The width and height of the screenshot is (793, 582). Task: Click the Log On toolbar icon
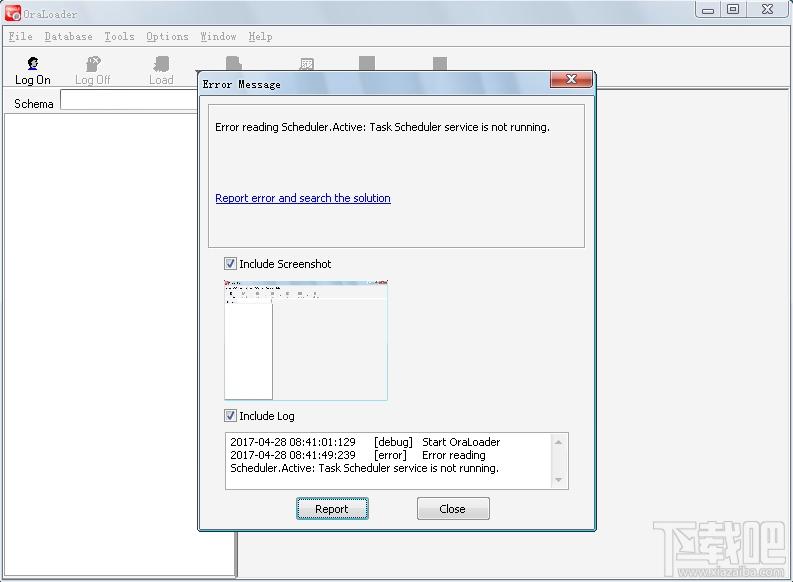click(33, 70)
